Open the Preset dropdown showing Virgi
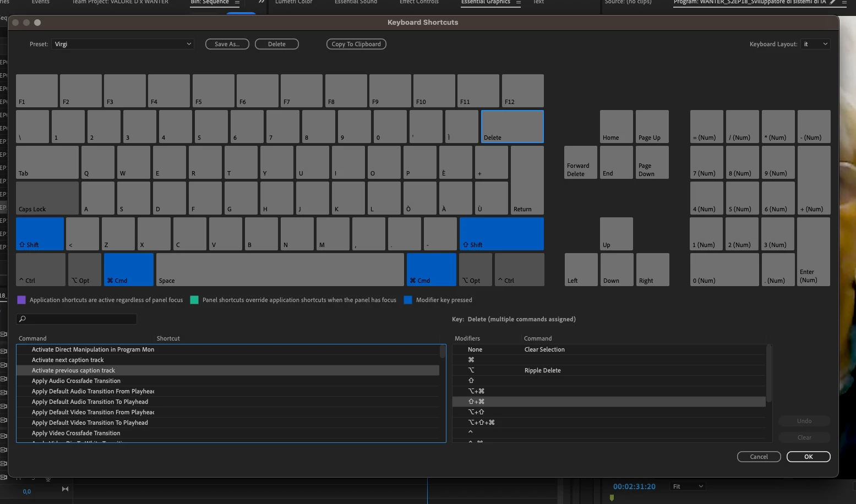 (x=123, y=44)
